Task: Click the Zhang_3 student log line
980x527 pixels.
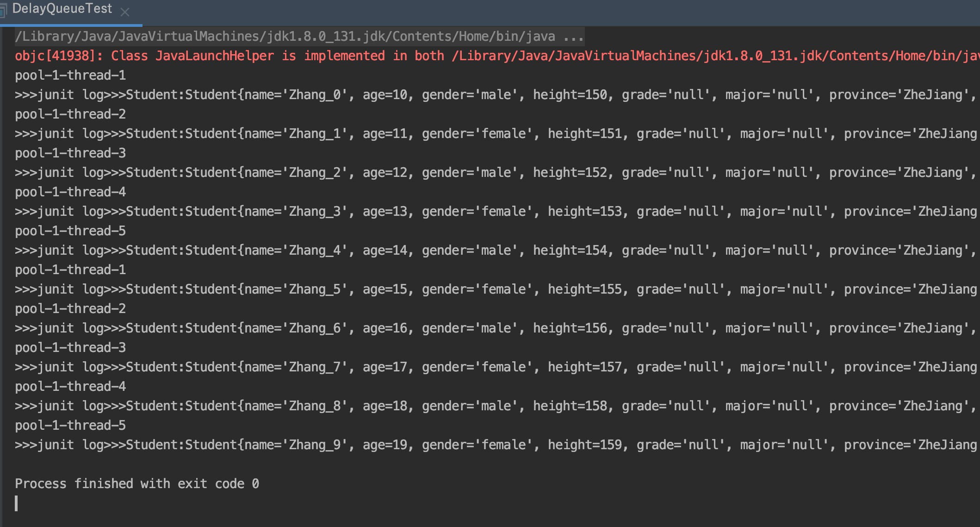Action: coord(496,212)
